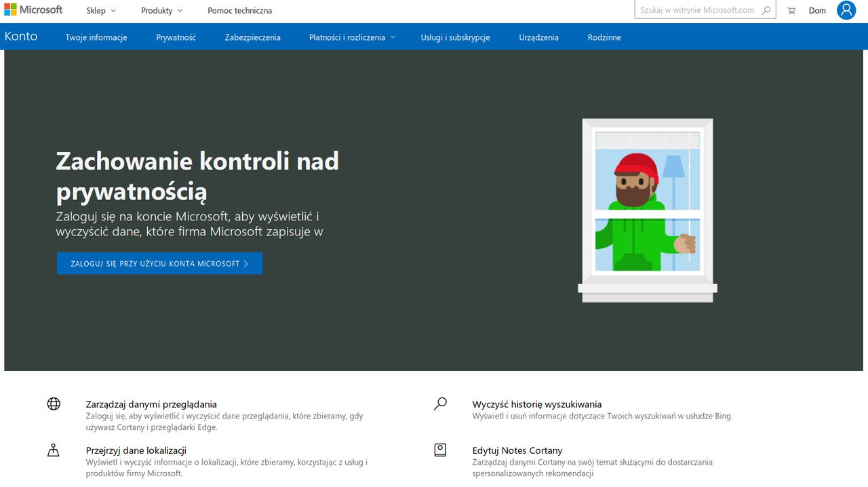Click the Microsoft site search field
Screen dimensions: 868x487
696,10
